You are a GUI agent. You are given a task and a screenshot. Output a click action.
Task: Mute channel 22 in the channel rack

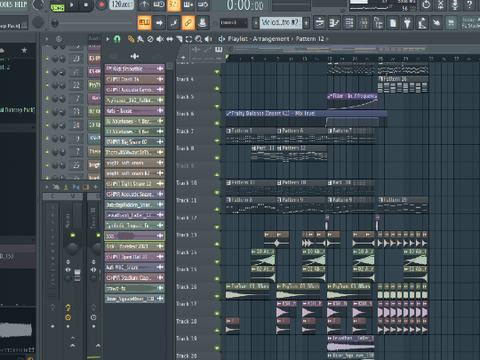click(47, 85)
